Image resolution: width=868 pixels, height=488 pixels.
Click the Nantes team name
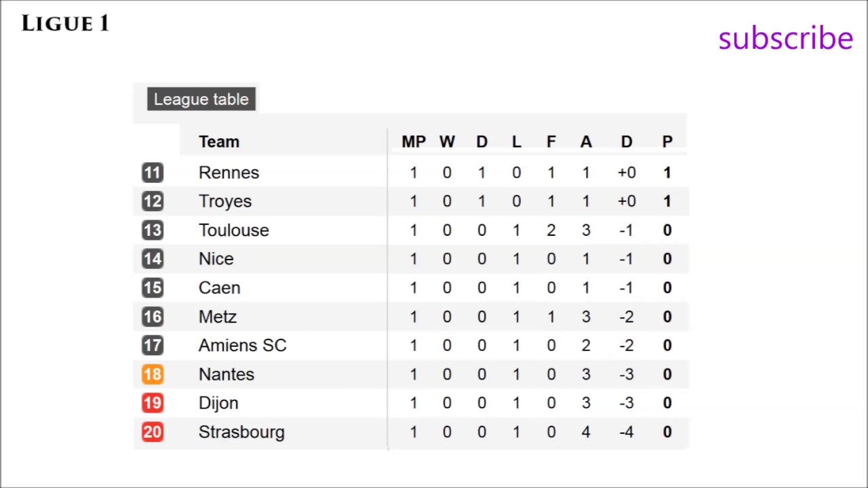pos(226,374)
